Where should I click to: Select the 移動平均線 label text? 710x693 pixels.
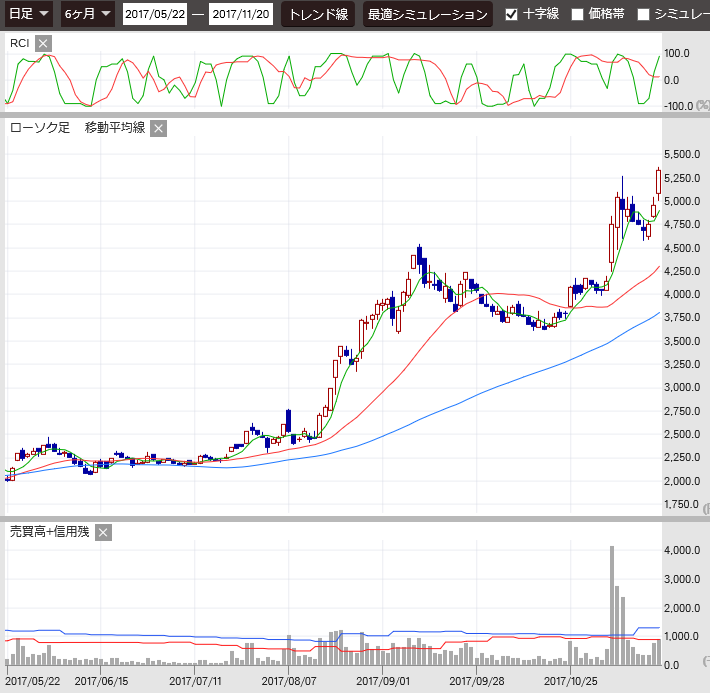pyautogui.click(x=115, y=128)
